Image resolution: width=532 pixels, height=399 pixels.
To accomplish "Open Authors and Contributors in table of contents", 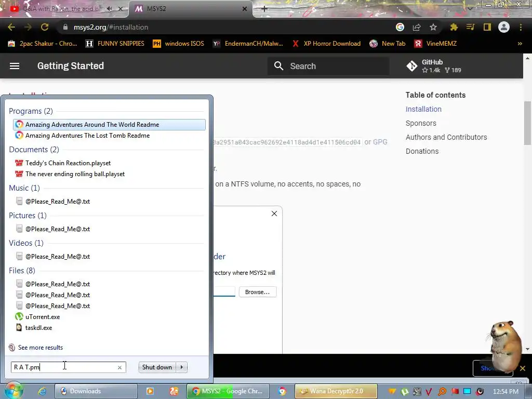I will pyautogui.click(x=446, y=137).
